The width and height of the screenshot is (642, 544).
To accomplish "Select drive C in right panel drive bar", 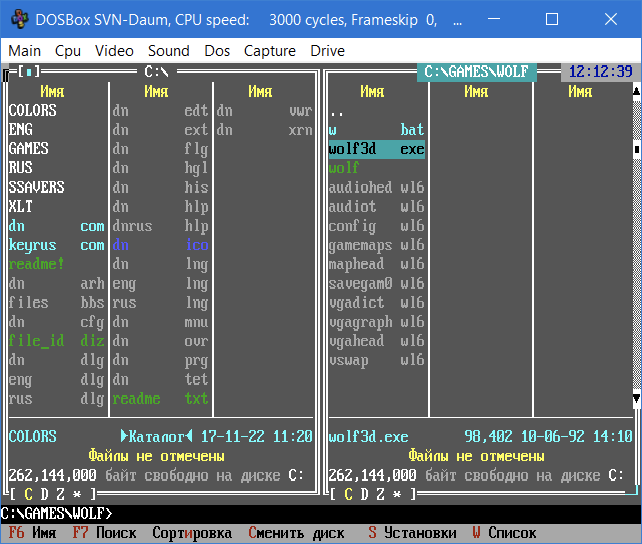I will [348, 494].
